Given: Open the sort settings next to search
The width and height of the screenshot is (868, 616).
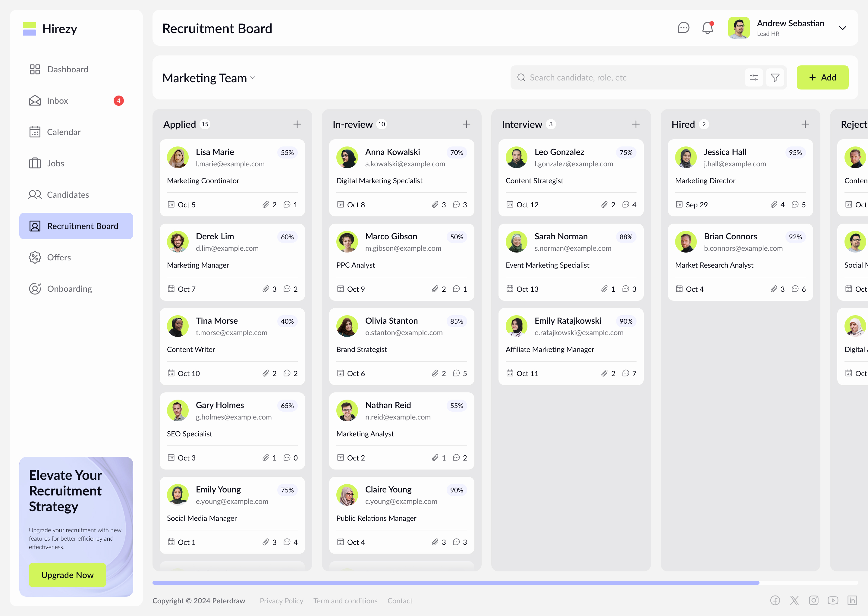Looking at the screenshot, I should tap(754, 77).
